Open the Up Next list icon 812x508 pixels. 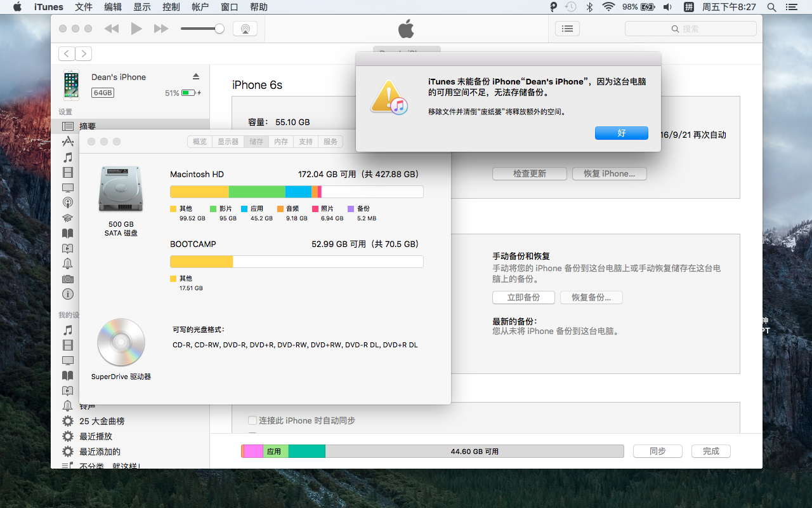point(567,29)
